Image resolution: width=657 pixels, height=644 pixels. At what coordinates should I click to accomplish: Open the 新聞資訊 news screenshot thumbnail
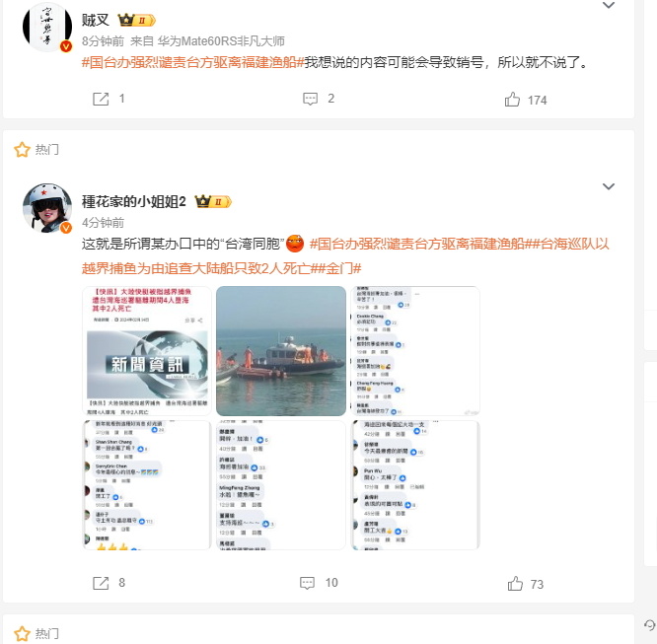147,351
